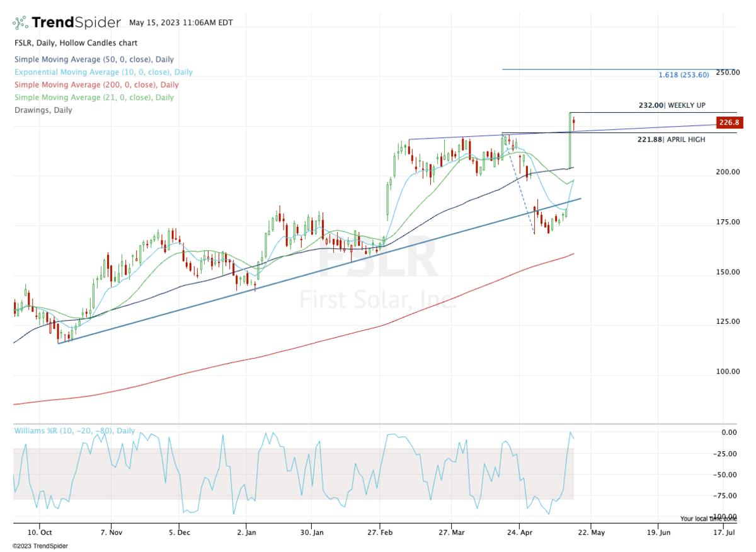Screen dimensions: 756x552
Task: Select the green Simple Moving Average (21) legend
Action: coord(94,98)
